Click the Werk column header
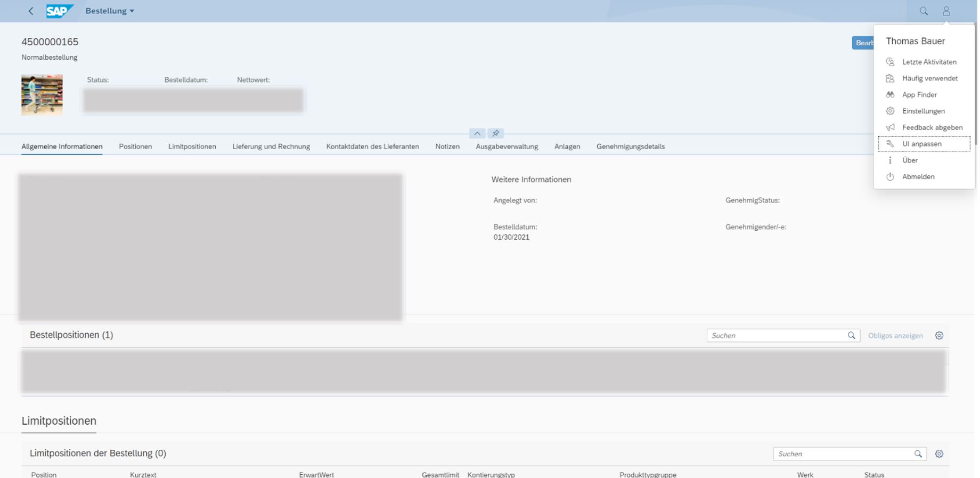Image resolution: width=980 pixels, height=478 pixels. [x=805, y=474]
